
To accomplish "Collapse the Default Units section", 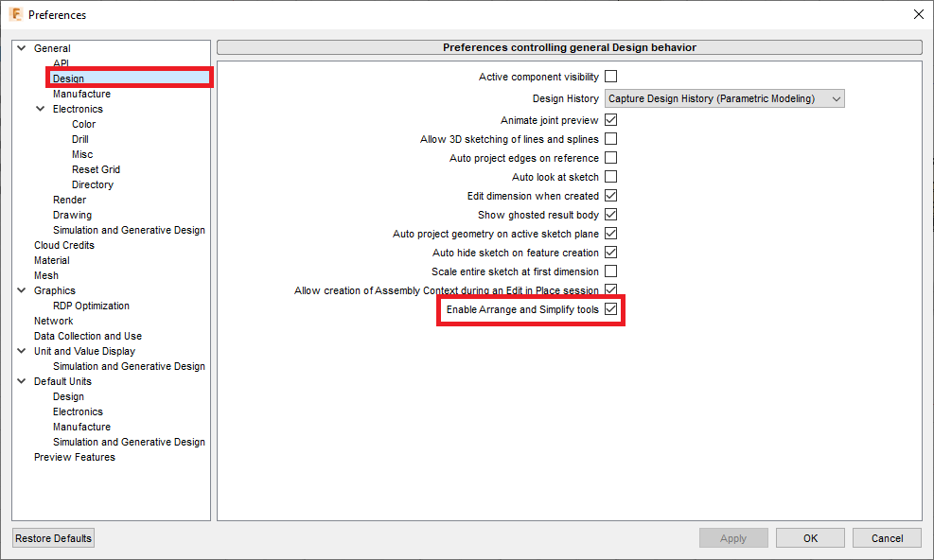I will click(x=21, y=380).
